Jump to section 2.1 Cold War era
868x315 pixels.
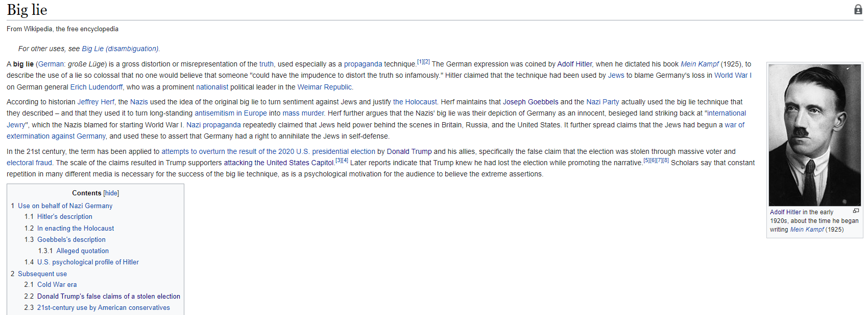57,285
